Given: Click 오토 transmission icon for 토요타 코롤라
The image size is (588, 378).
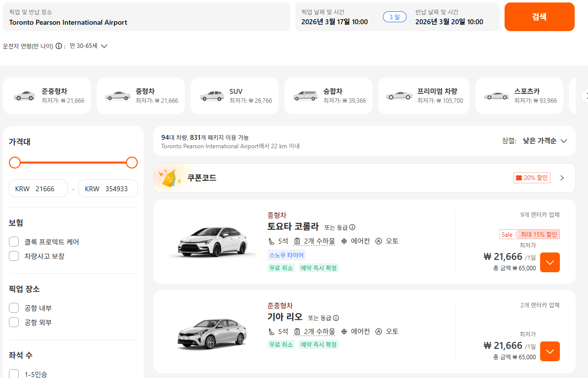Looking at the screenshot, I should pyautogui.click(x=379, y=241).
